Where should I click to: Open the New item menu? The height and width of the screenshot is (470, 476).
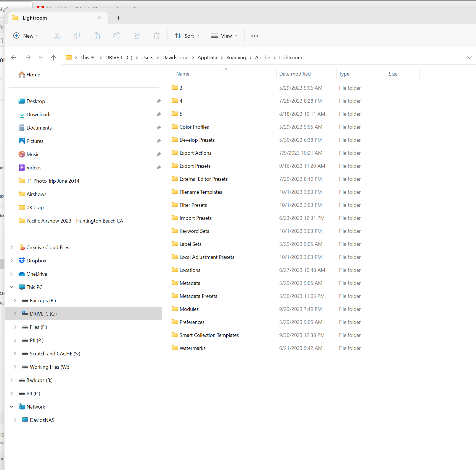pyautogui.click(x=26, y=36)
